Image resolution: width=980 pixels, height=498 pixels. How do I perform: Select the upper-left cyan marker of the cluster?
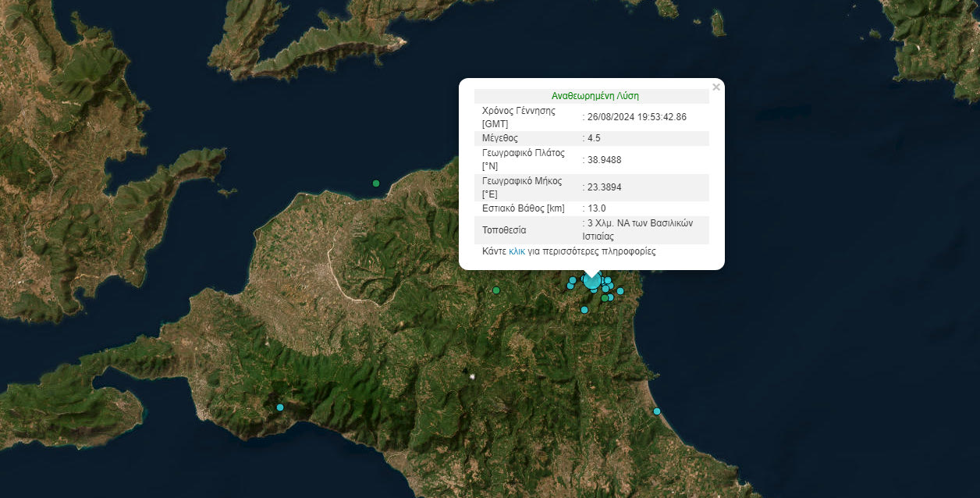(573, 279)
